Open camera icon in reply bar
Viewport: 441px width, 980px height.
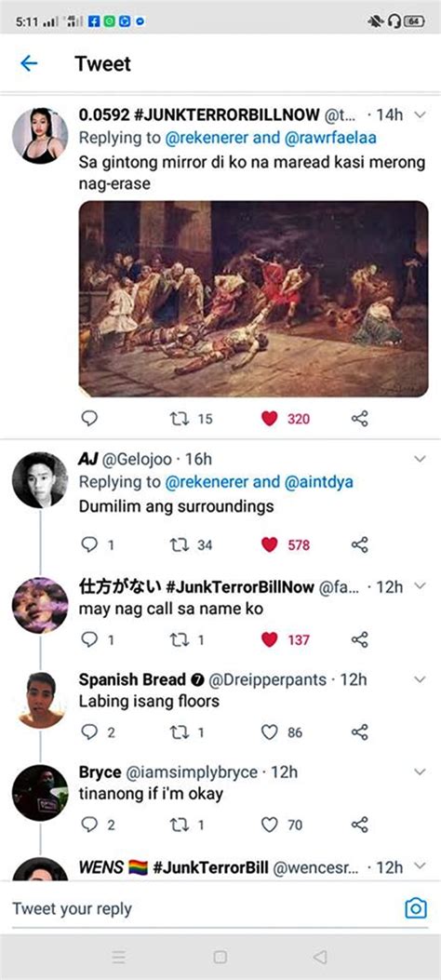click(415, 907)
